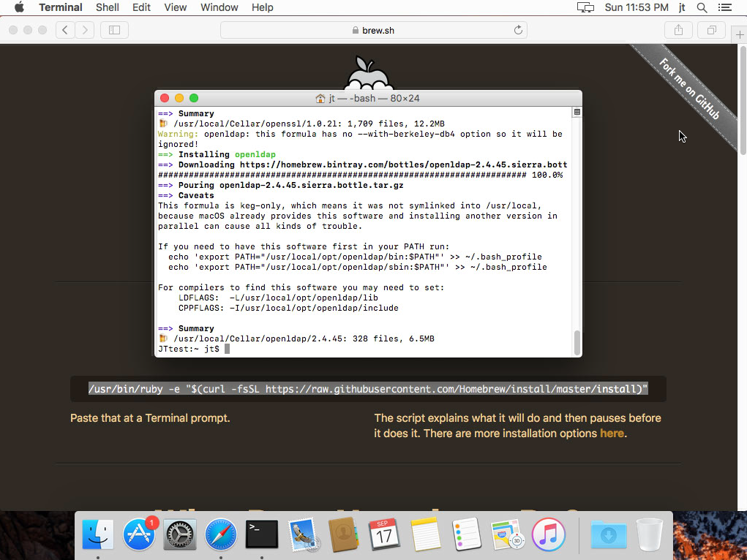
Task: Follow the 'here' installation options link
Action: tap(612, 434)
